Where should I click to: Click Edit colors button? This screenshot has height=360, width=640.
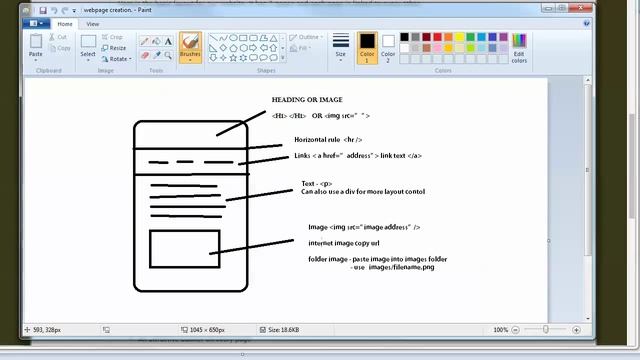519,48
